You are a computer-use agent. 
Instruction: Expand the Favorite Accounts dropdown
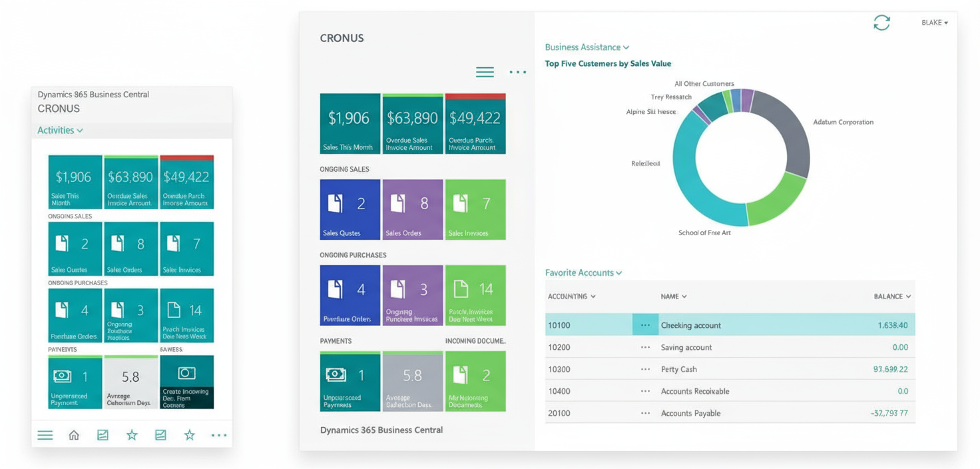tap(583, 272)
